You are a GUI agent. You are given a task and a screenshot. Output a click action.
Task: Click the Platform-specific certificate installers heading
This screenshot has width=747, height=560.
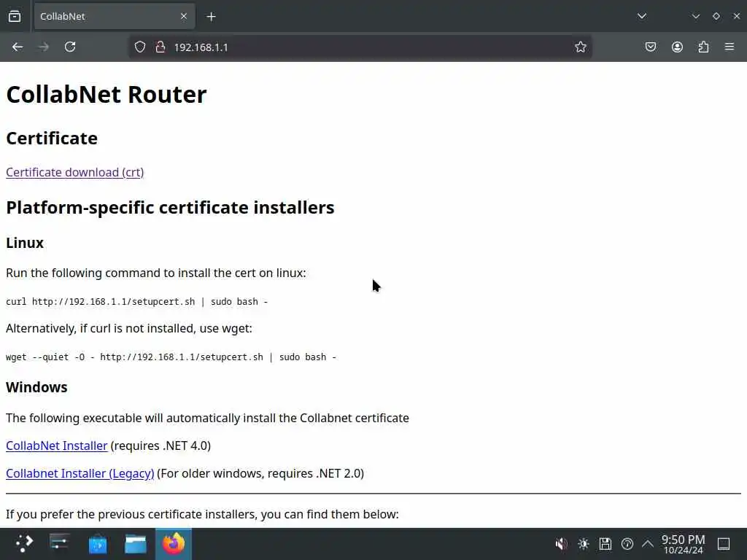pos(170,208)
